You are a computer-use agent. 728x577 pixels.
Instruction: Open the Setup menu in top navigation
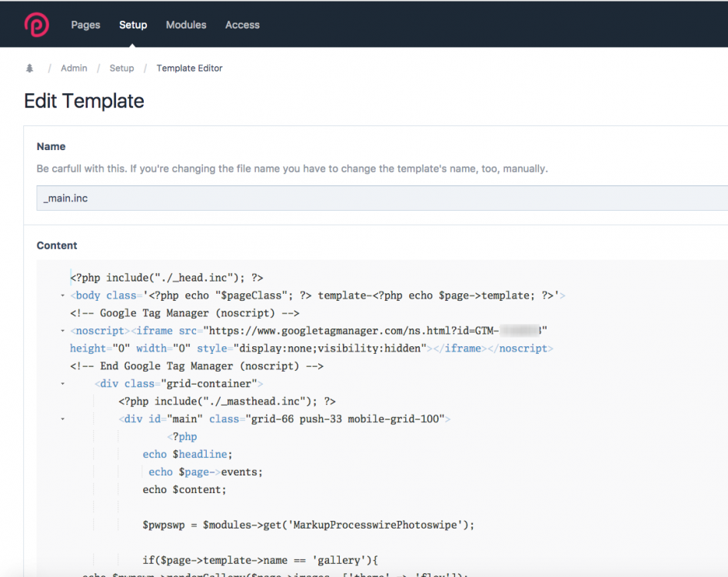pos(133,25)
